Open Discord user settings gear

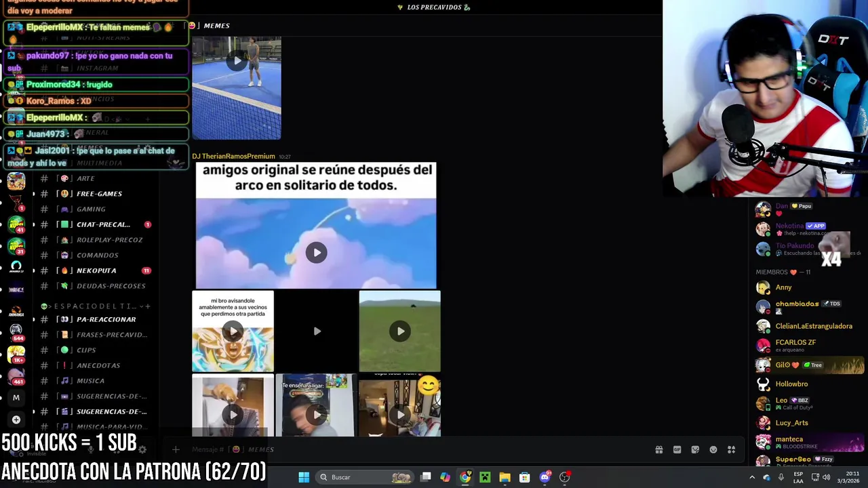coord(142,449)
